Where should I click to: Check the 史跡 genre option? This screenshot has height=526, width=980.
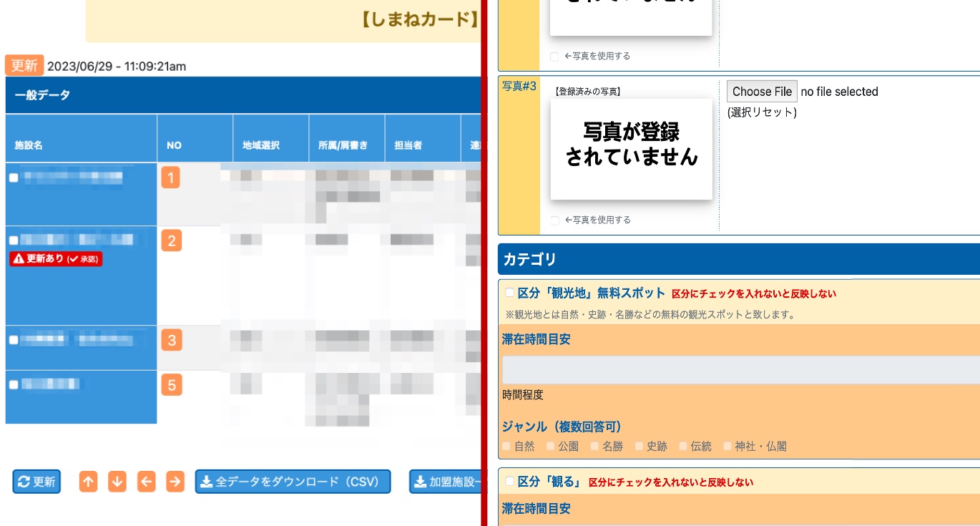coord(640,446)
